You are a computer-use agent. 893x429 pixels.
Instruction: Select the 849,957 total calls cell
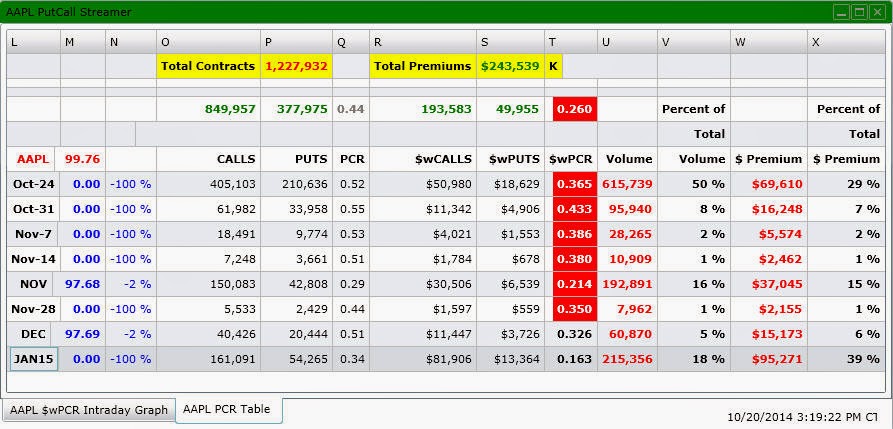click(208, 109)
